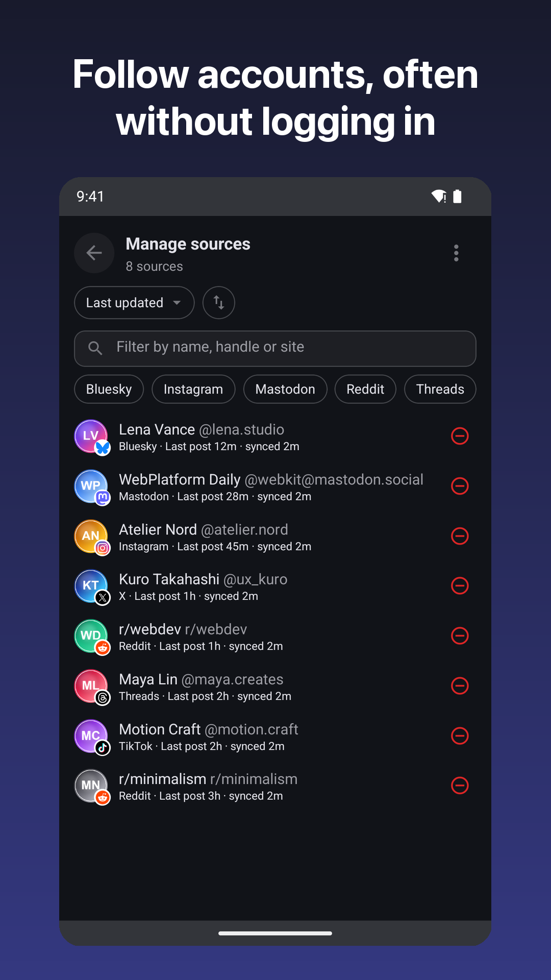Filter sources by Instagram chip
This screenshot has height=980, width=551.
pyautogui.click(x=193, y=389)
